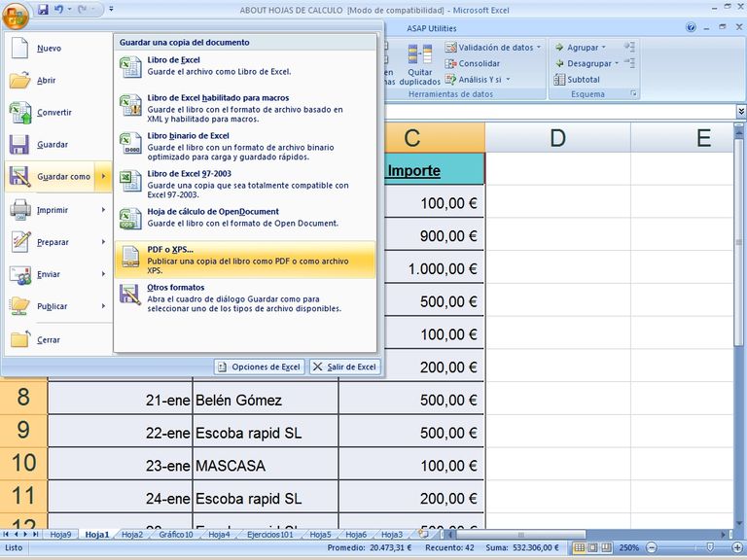747x560 pixels.
Task: Expand the Enviar submenu arrow
Action: click(x=103, y=274)
